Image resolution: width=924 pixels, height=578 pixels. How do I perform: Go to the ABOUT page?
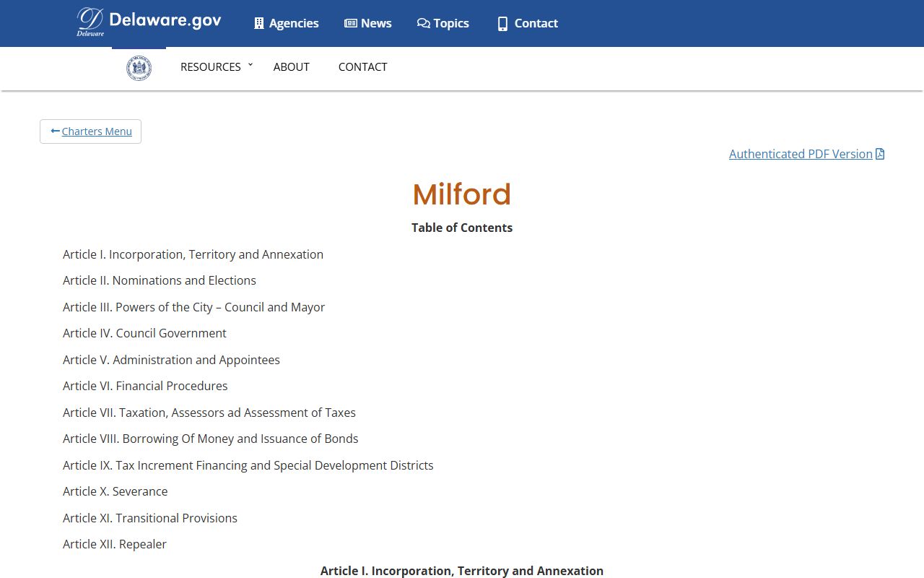292,66
